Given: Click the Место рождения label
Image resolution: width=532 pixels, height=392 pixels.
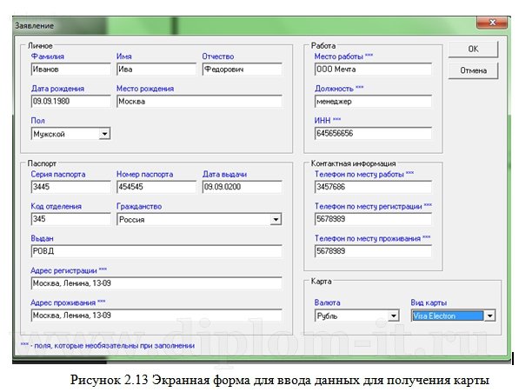Looking at the screenshot, I should [x=145, y=89].
